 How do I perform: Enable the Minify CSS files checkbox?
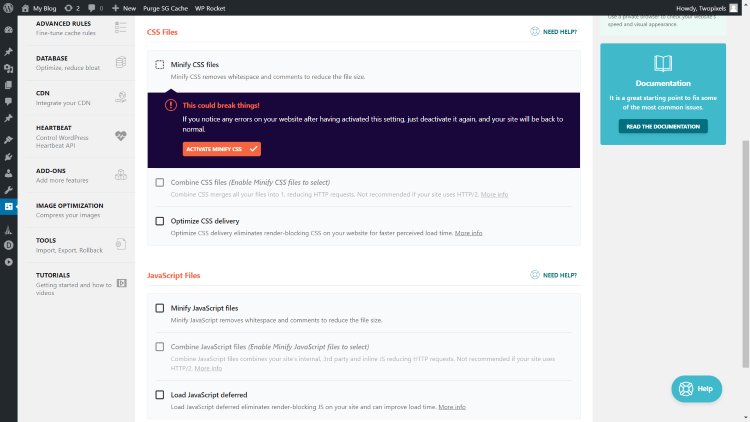(x=160, y=65)
